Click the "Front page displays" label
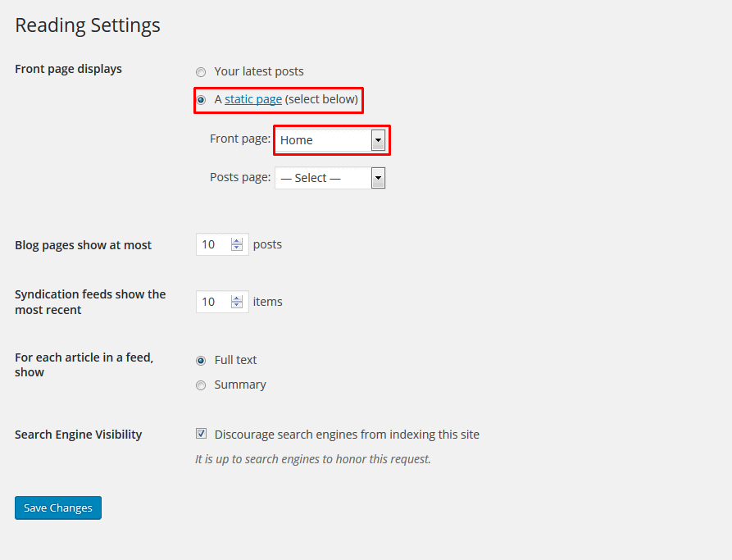Image resolution: width=732 pixels, height=560 pixels. pyautogui.click(x=68, y=69)
